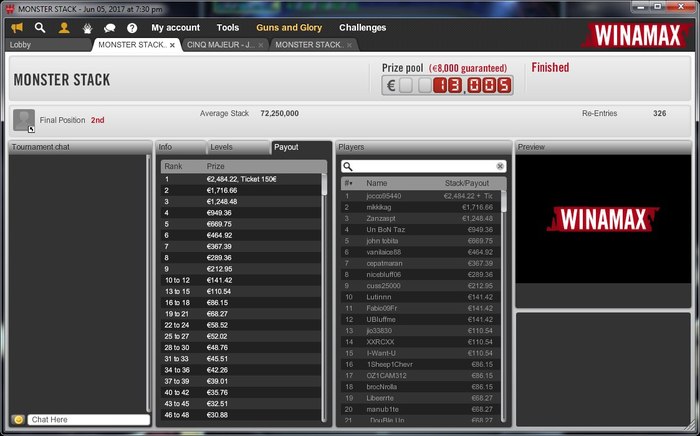Select player john tobita row
700x436 pixels.
[421, 241]
